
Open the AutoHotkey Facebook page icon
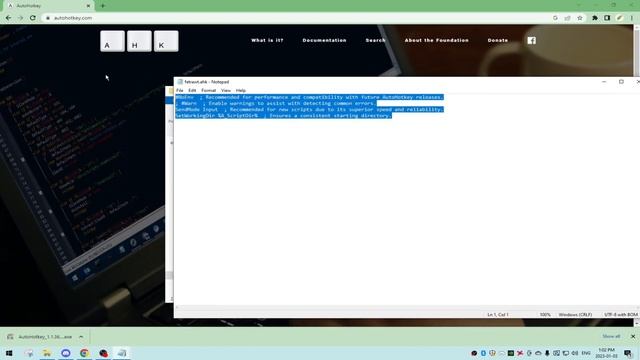(x=531, y=40)
